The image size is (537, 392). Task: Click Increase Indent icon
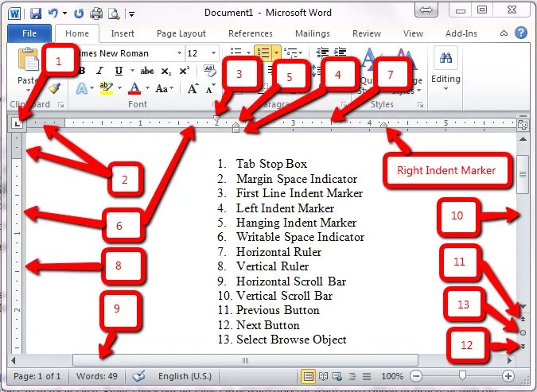[340, 52]
